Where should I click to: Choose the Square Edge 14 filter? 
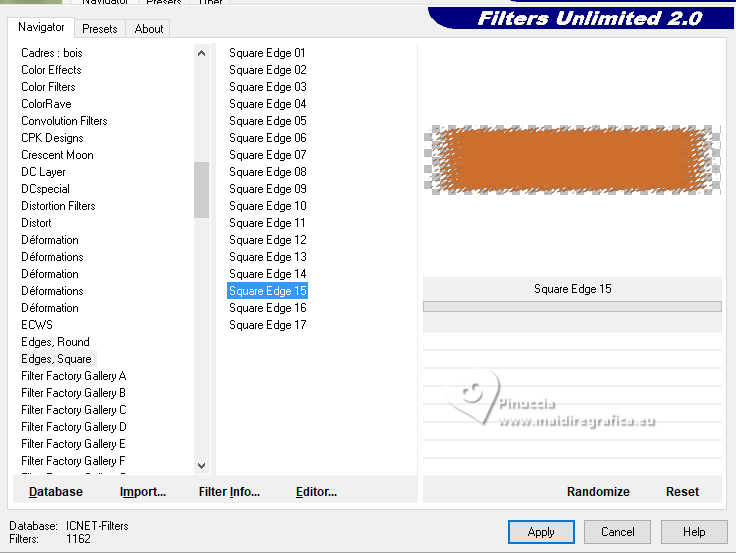[268, 274]
